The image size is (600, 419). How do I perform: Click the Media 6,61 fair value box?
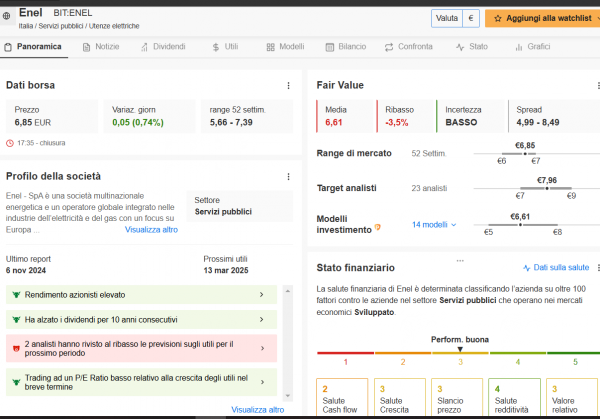coord(345,116)
